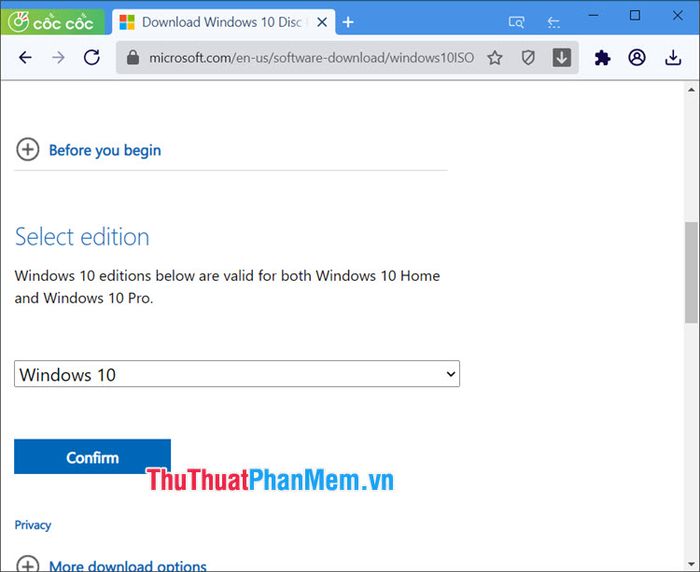700x572 pixels.
Task: Go back to the previous page
Action: pyautogui.click(x=25, y=58)
